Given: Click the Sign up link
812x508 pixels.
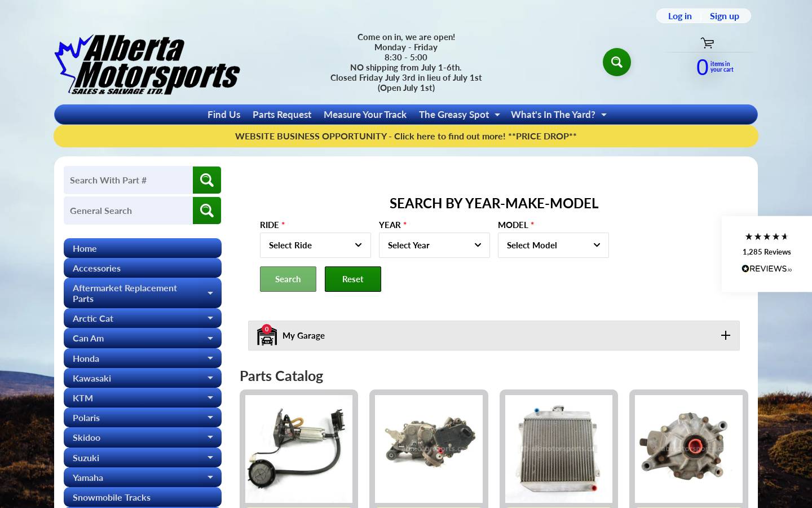Looking at the screenshot, I should (x=724, y=16).
